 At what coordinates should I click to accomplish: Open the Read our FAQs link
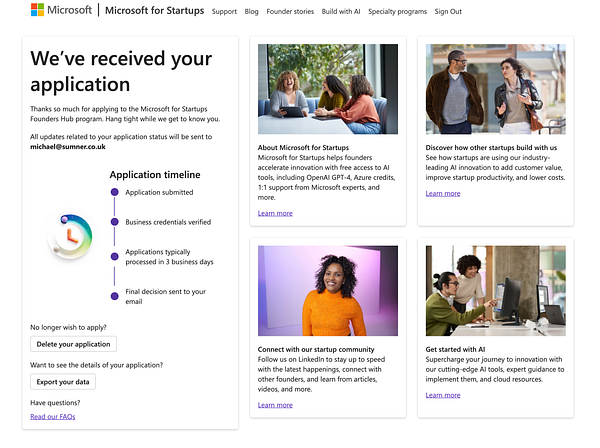(53, 416)
